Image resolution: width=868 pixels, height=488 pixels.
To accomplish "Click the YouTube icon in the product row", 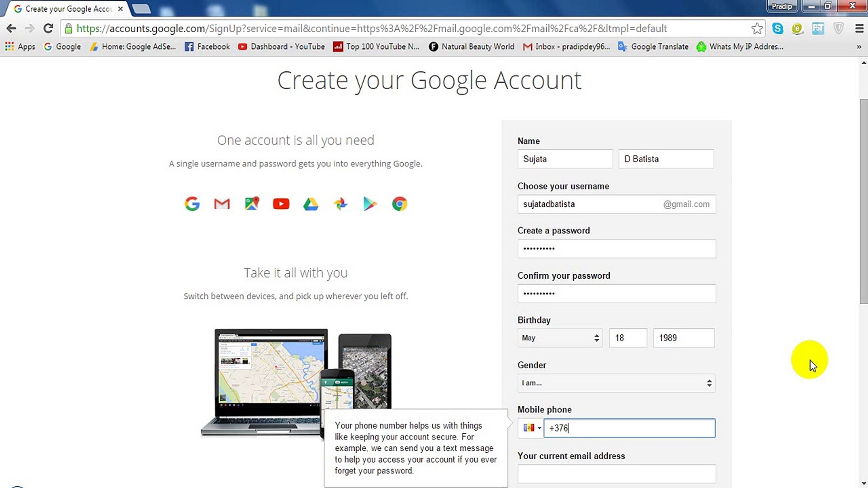I will pos(281,204).
